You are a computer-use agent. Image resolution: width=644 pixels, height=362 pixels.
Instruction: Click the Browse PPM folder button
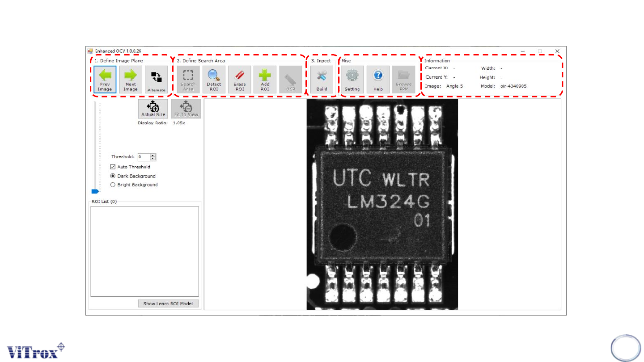[404, 80]
